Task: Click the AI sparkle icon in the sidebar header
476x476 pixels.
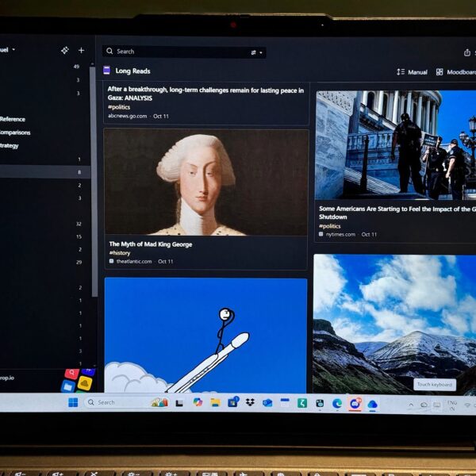Action: pyautogui.click(x=65, y=50)
